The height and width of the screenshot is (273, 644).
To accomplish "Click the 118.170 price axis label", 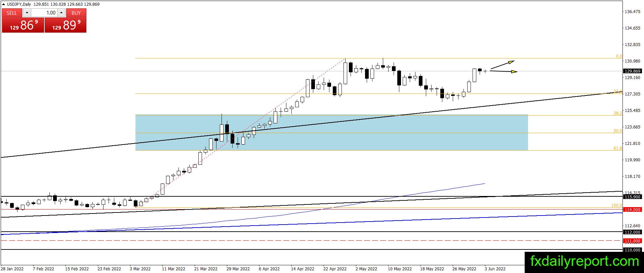I will (632, 177).
